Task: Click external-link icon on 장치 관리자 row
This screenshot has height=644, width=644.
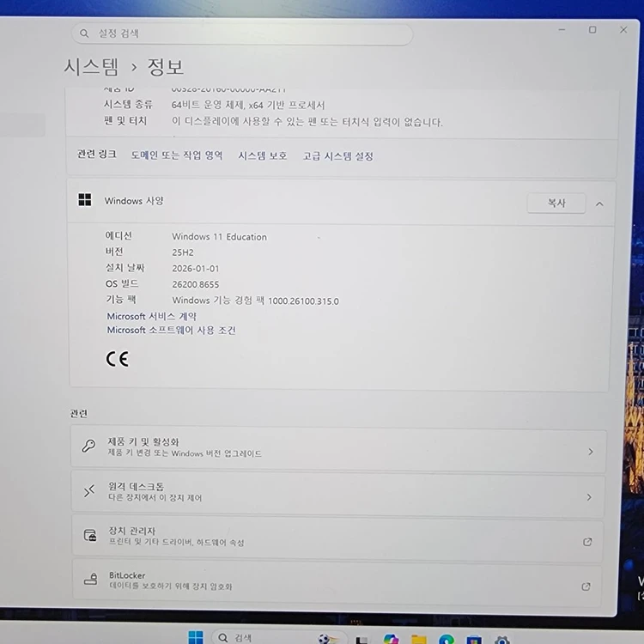Action: (x=587, y=542)
